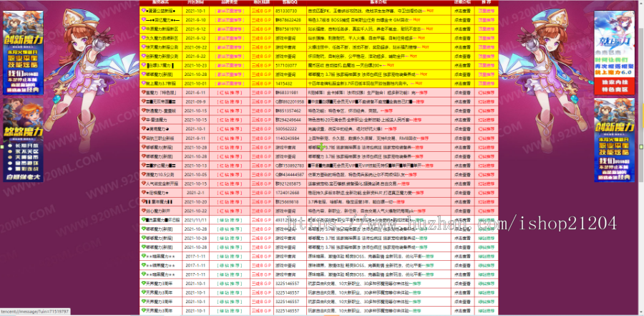Click [红钻推荐] type cell in 2021-10-20 row
This screenshot has width=644, height=316.
(x=229, y=201)
